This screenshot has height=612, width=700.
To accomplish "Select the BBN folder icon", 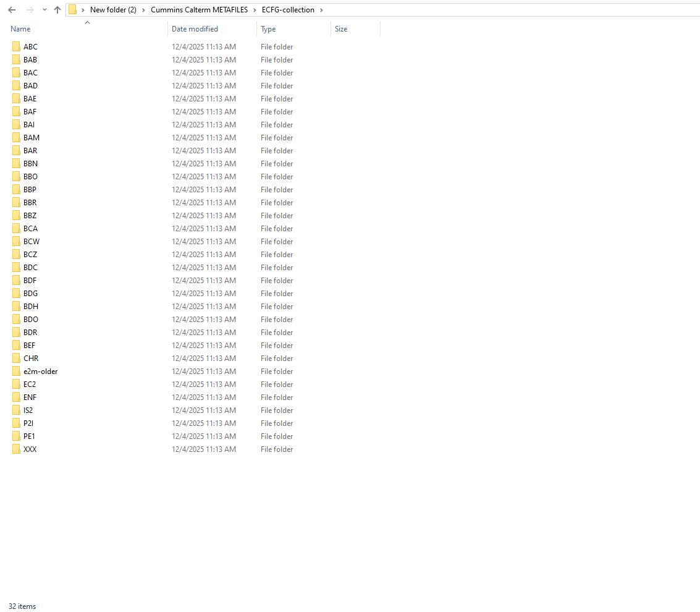I will click(17, 163).
